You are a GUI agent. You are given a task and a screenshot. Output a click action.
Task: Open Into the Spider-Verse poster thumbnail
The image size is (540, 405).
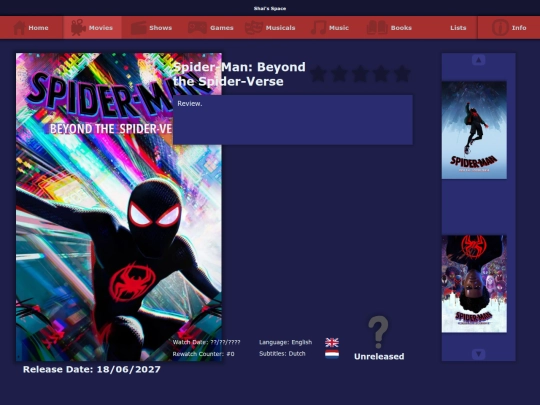pyautogui.click(x=474, y=130)
